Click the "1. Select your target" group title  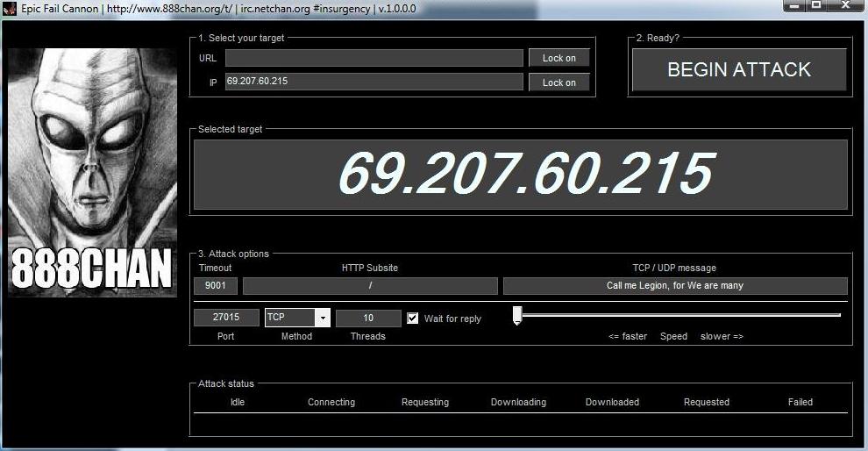tap(241, 38)
